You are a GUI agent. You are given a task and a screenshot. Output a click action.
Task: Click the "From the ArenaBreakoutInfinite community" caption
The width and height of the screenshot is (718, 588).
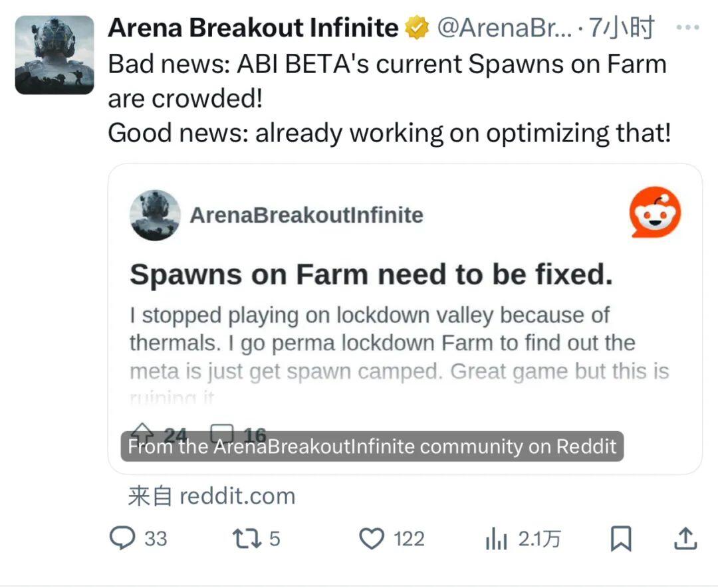tap(372, 446)
